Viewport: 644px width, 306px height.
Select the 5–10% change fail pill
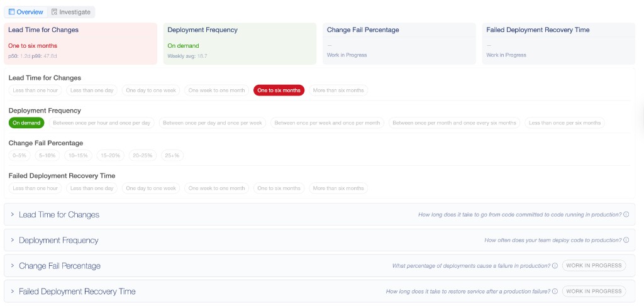tap(47, 155)
